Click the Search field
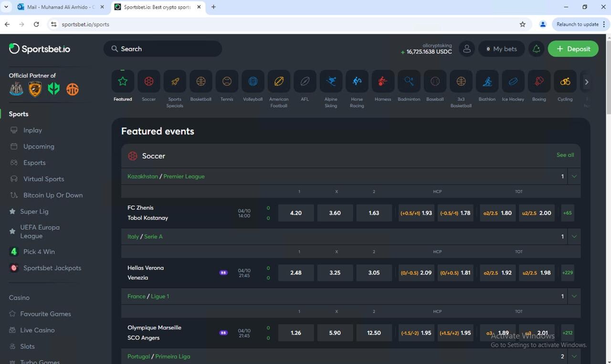The height and width of the screenshot is (364, 611). point(163,49)
